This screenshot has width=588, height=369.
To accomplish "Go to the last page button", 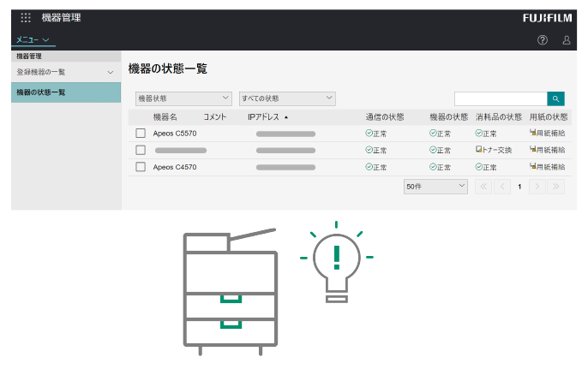I will 555,186.
